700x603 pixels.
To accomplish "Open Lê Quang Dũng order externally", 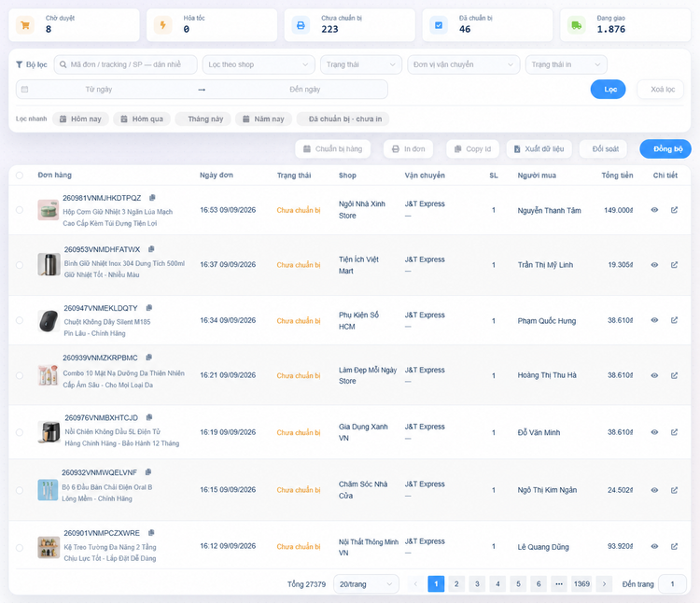I will click(x=674, y=546).
